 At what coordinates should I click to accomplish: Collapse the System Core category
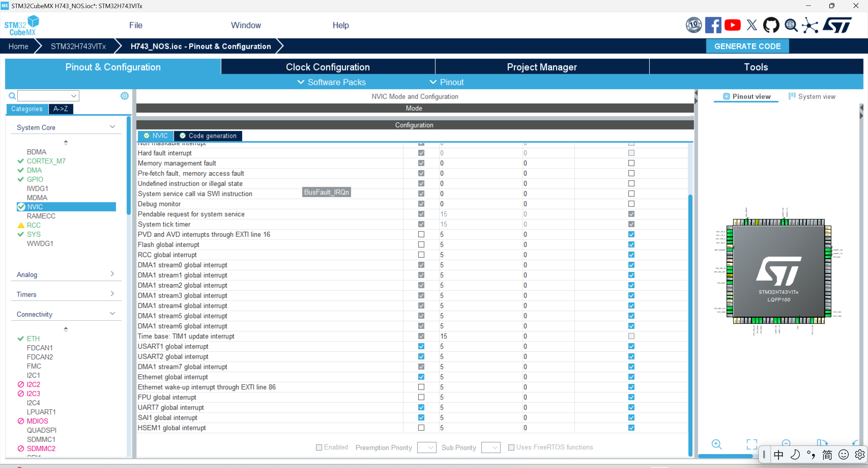coord(112,126)
